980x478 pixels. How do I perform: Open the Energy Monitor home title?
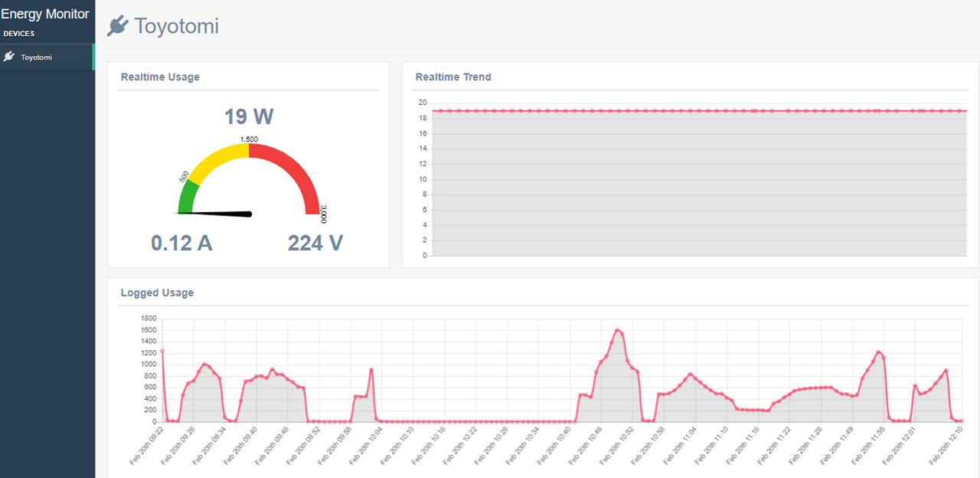coord(45,14)
